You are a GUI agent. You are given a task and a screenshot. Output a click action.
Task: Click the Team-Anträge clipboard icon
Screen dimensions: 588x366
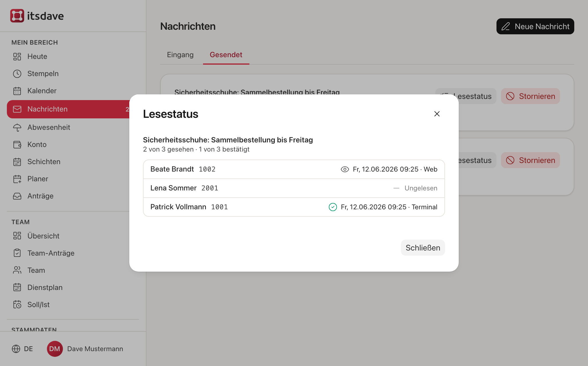pos(17,253)
